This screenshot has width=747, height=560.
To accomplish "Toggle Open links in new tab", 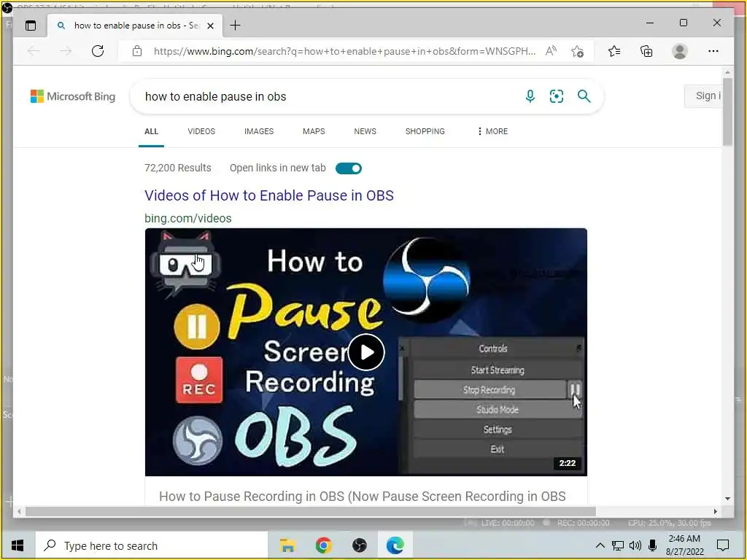I will point(348,168).
